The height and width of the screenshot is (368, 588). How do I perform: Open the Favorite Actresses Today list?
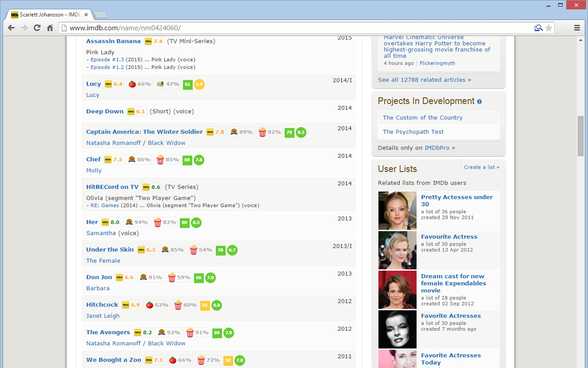point(451,359)
